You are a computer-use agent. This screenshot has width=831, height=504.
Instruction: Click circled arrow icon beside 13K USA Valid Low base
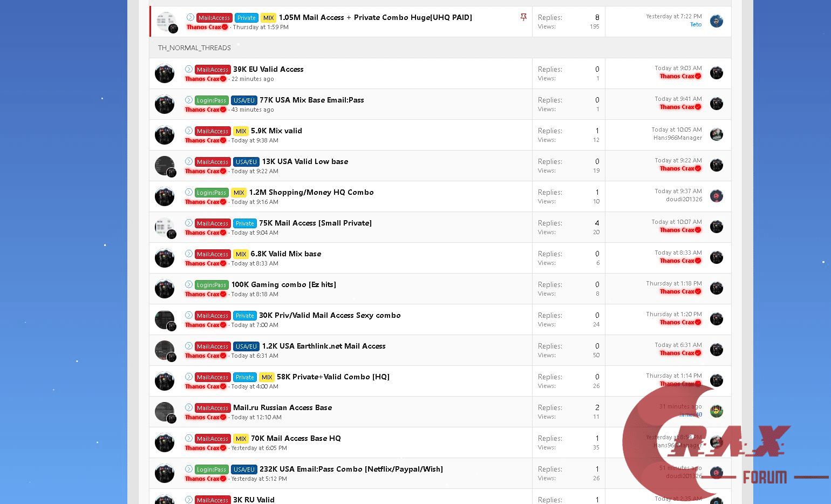pyautogui.click(x=189, y=161)
